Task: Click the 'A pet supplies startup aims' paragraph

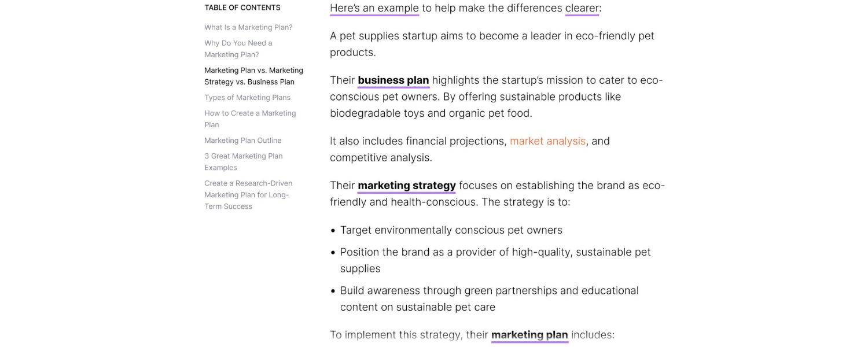Action: (x=491, y=36)
